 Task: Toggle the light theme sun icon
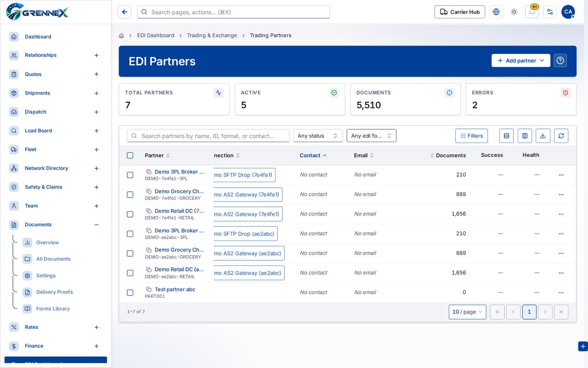point(514,12)
